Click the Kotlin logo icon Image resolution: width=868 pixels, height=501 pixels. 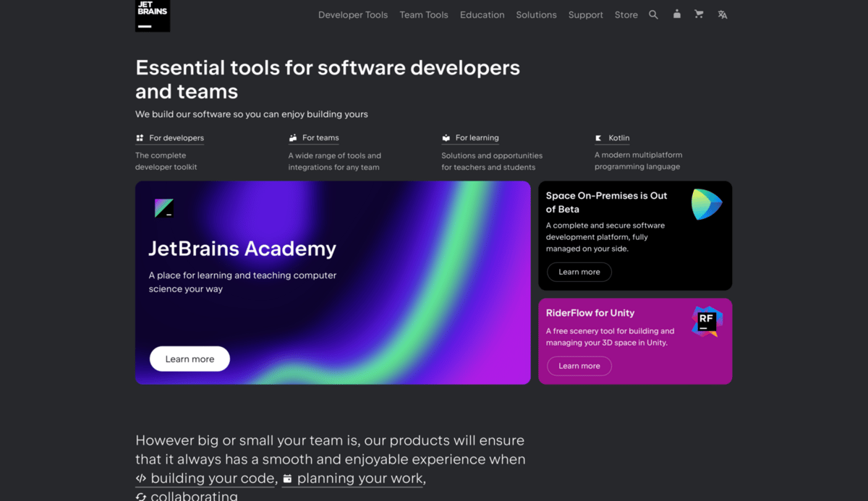(598, 138)
